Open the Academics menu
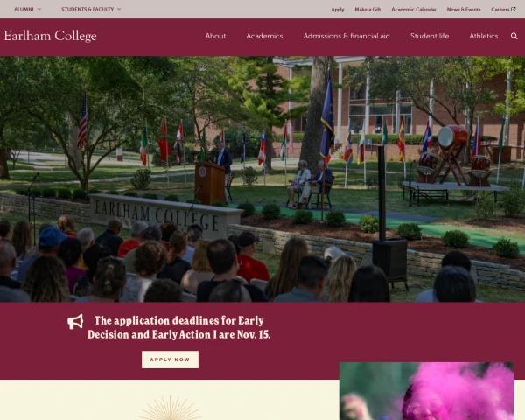The image size is (525, 420). pos(264,36)
